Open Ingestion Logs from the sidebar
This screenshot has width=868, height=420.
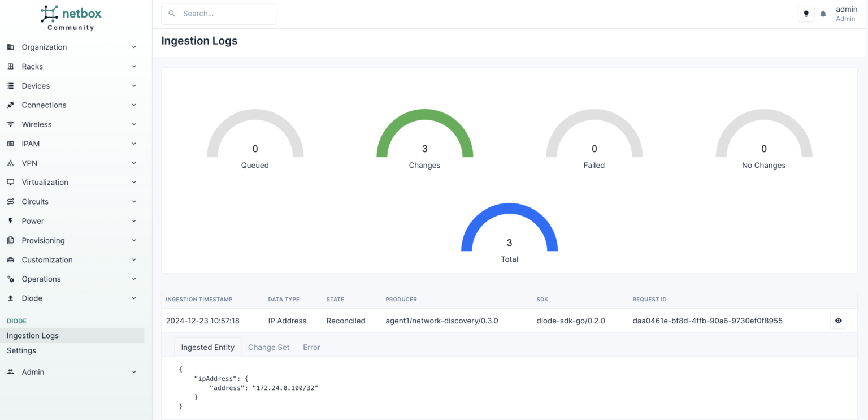(x=32, y=335)
